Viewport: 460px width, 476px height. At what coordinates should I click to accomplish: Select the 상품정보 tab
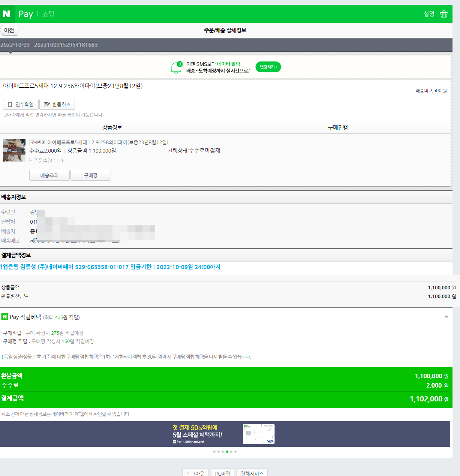click(x=112, y=127)
